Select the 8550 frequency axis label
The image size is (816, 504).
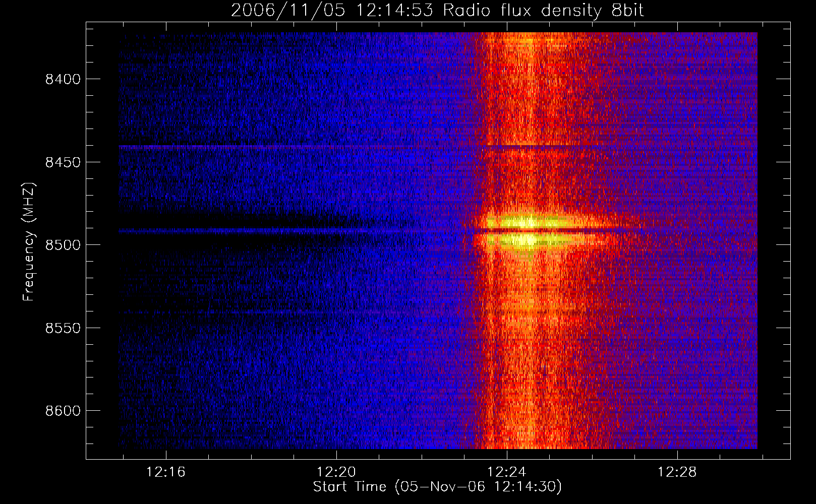coord(63,328)
